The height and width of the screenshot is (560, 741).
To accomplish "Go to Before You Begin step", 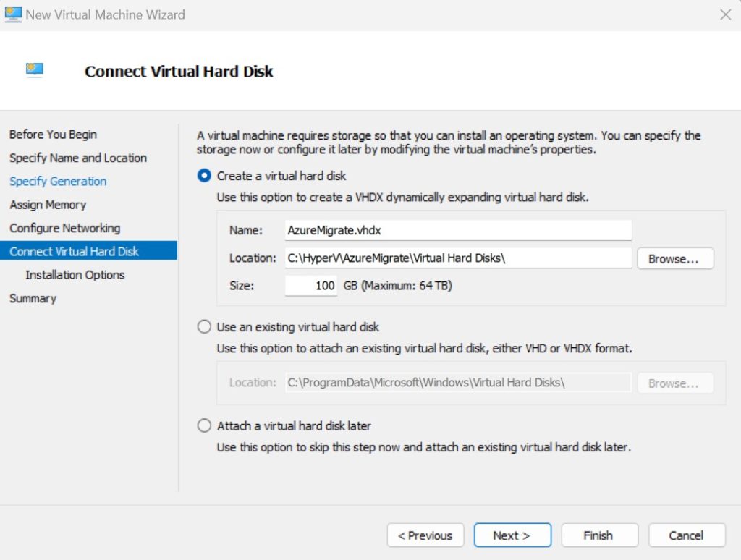I will [53, 135].
